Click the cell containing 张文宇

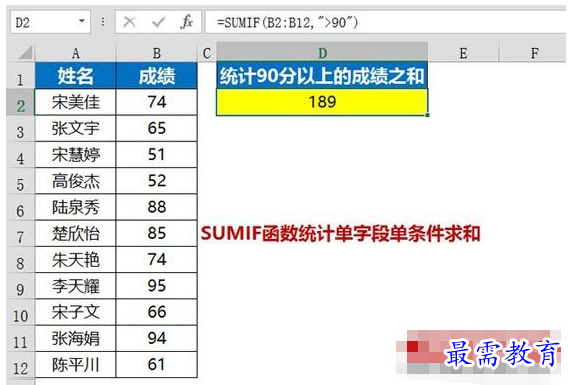coord(75,129)
